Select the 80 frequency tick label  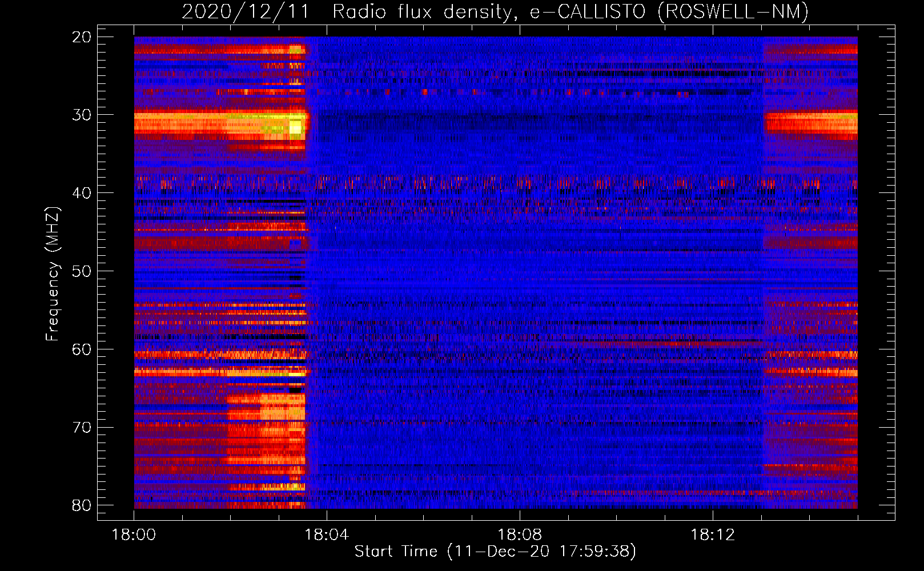tap(82, 505)
